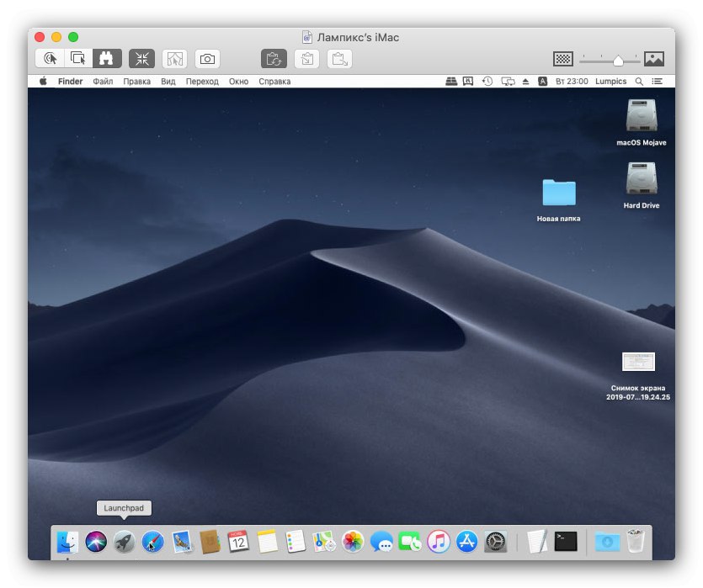Viewport: 703px width, 588px height.
Task: Click the shared clipboard toolbar icon
Action: (274, 59)
